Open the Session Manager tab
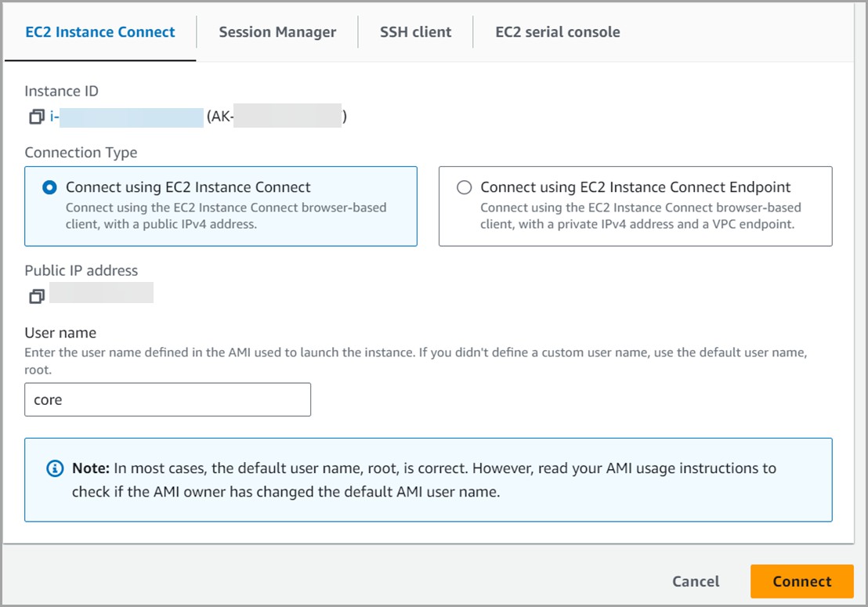868x607 pixels. tap(277, 32)
